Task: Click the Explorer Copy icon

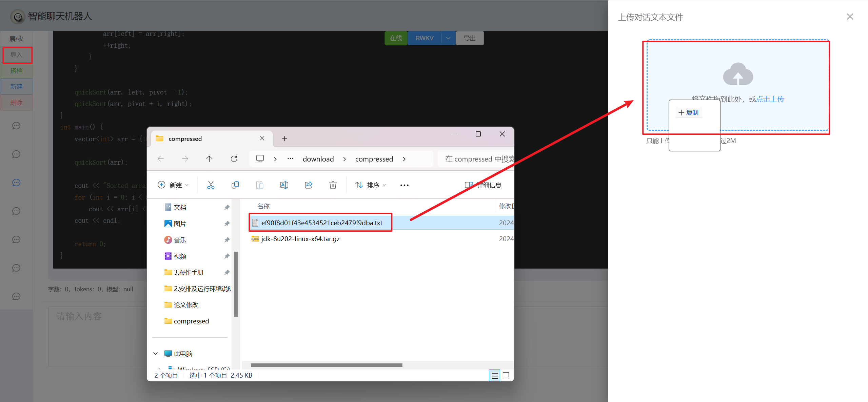Action: [x=235, y=185]
